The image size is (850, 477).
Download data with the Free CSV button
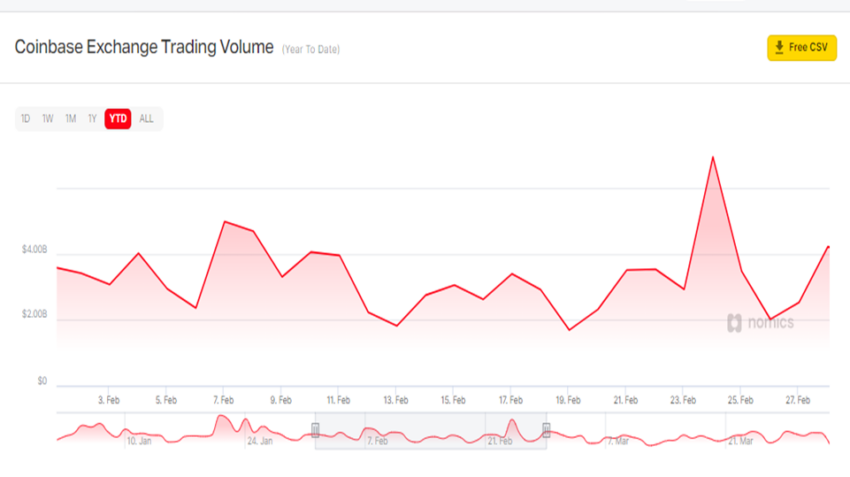(801, 48)
